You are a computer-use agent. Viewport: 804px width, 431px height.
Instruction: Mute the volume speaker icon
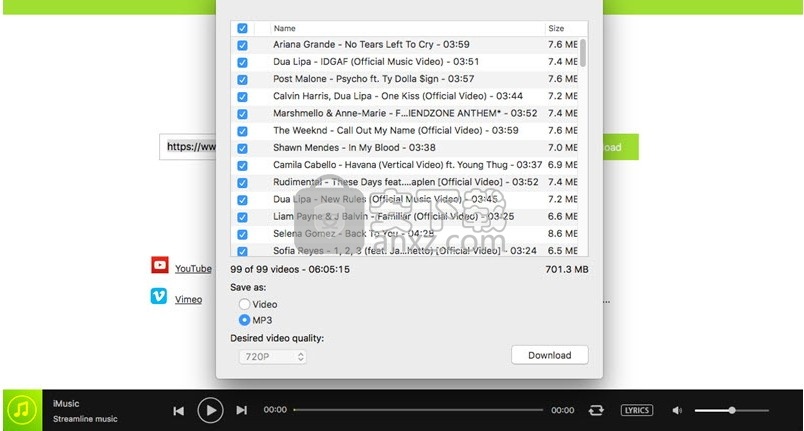677,410
